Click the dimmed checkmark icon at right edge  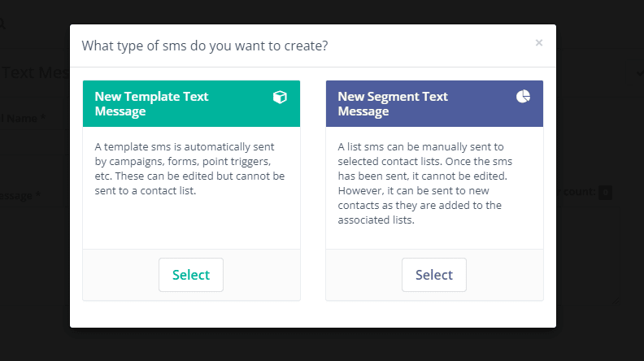point(640,72)
